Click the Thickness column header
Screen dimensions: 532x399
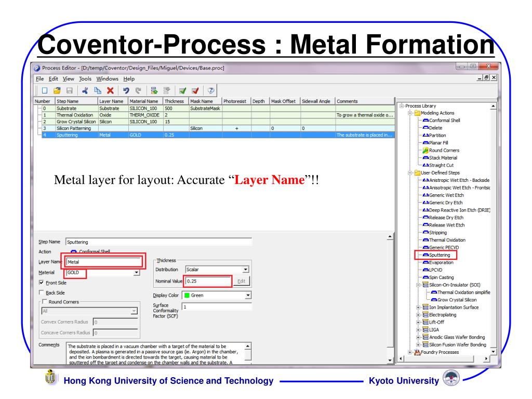tap(176, 101)
